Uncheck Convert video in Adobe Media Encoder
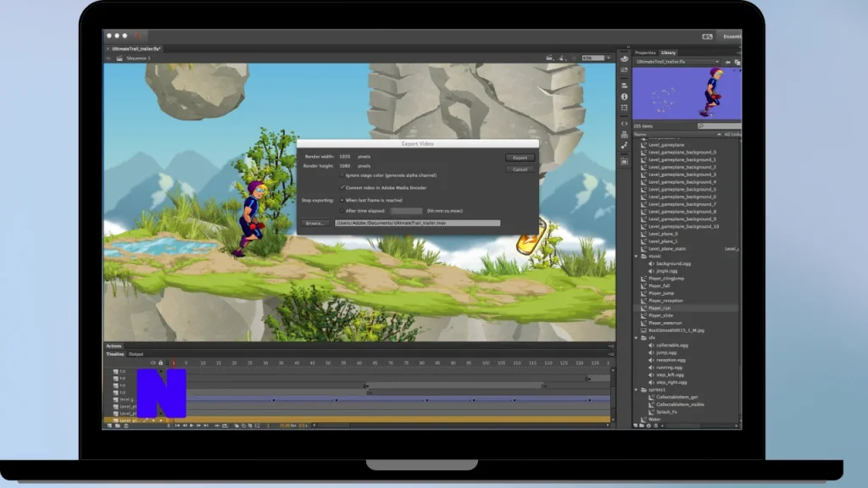Viewport: 868px width, 488px height. 342,187
